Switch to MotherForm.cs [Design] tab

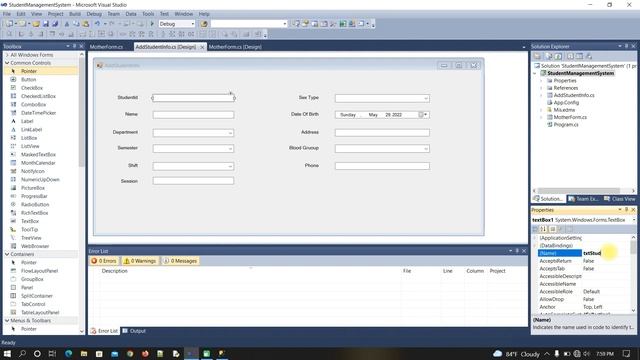tap(235, 47)
